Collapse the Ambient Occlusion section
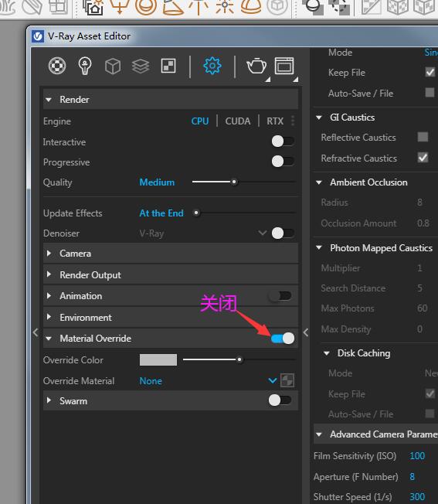The width and height of the screenshot is (438, 504). click(x=319, y=182)
